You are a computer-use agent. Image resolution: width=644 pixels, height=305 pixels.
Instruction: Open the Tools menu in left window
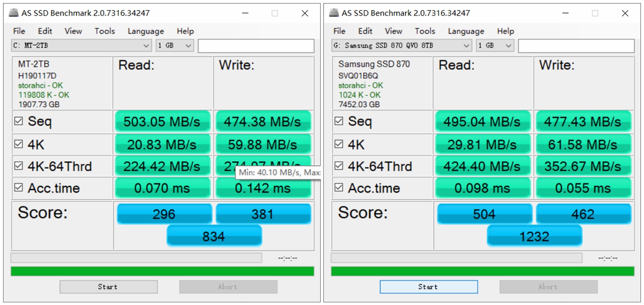[104, 31]
